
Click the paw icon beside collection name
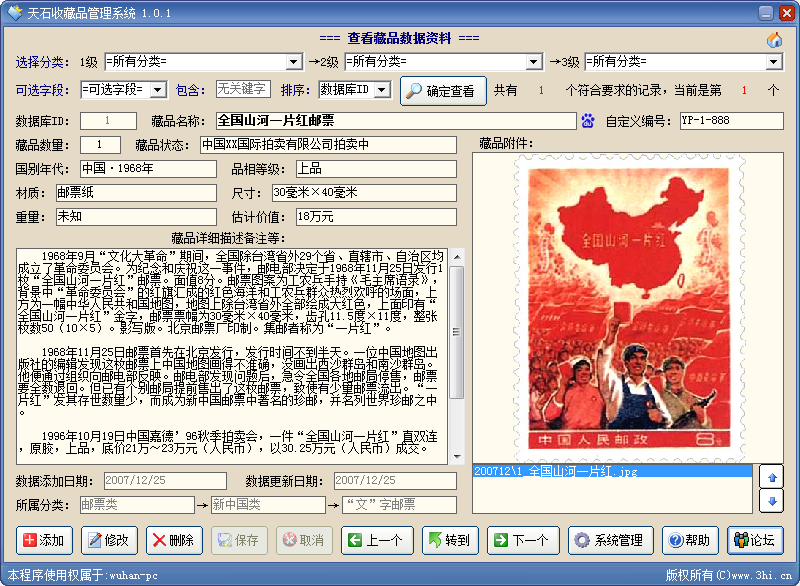(588, 121)
